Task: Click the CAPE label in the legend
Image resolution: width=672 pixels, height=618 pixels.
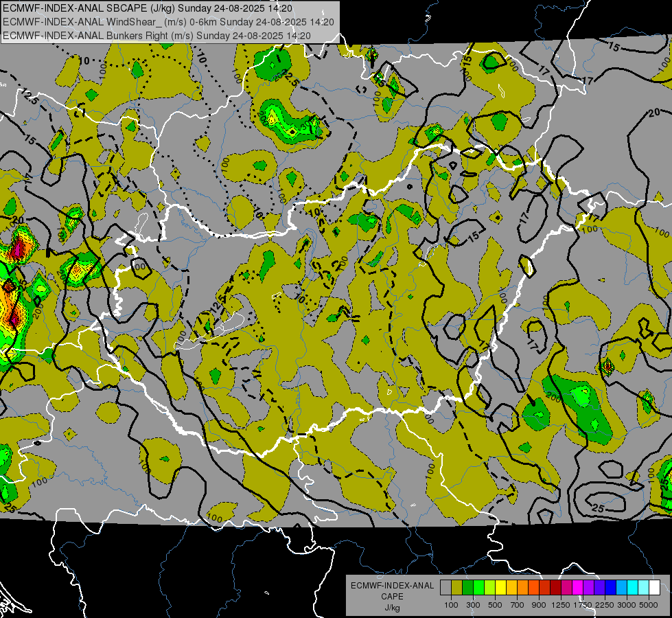Action: [x=392, y=596]
